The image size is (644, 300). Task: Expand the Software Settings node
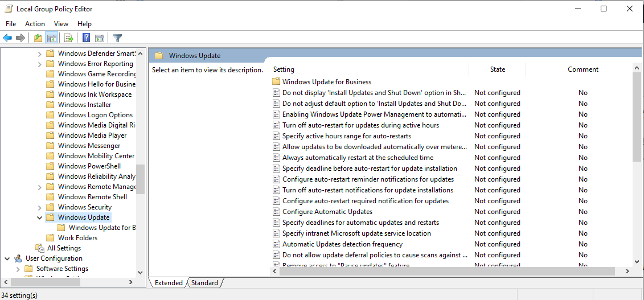(18, 269)
